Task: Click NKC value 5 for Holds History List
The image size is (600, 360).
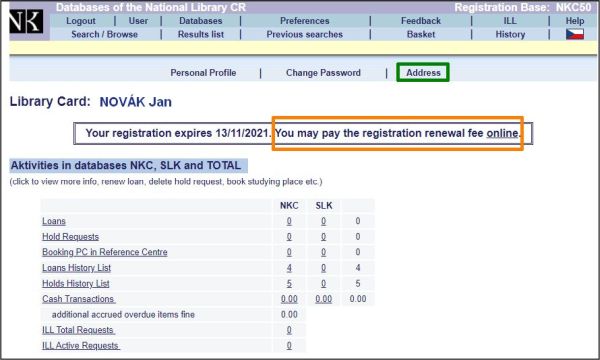Action: tap(289, 283)
